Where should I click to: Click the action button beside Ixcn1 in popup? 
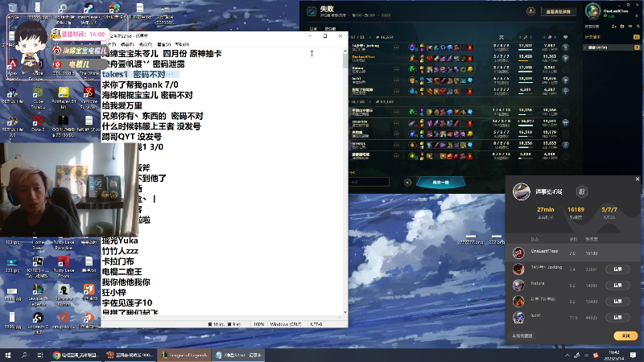click(617, 317)
